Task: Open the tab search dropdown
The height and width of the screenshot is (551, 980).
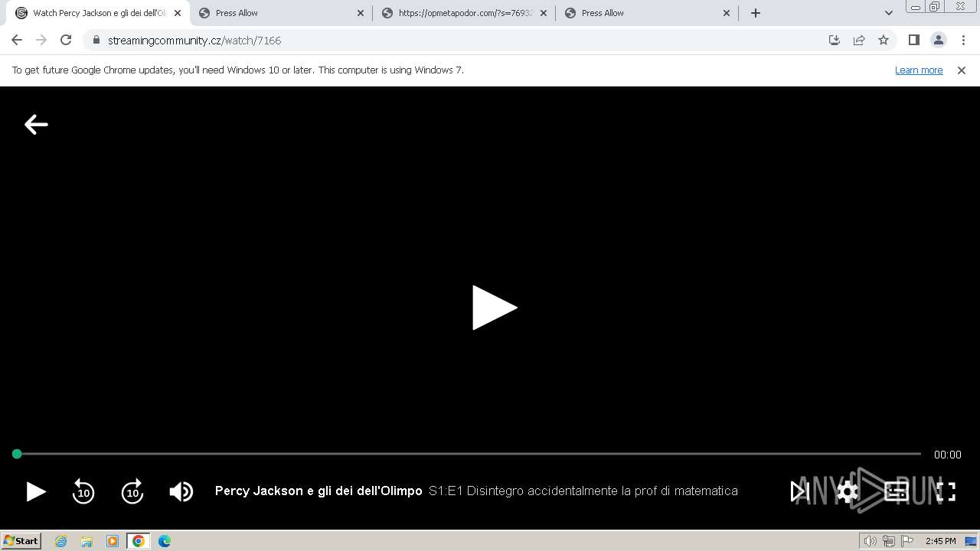Action: 888,13
